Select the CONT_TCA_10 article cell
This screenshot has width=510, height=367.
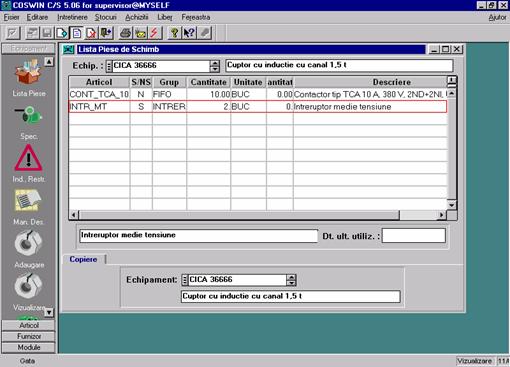[99, 94]
